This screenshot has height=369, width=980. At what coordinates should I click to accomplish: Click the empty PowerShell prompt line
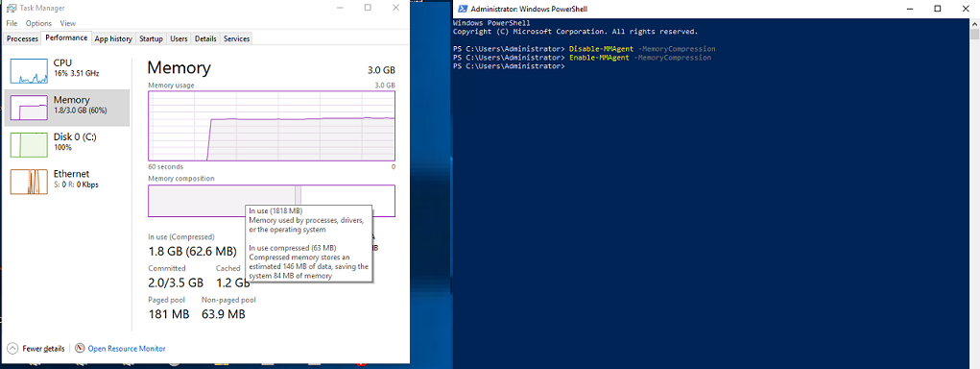click(x=509, y=66)
